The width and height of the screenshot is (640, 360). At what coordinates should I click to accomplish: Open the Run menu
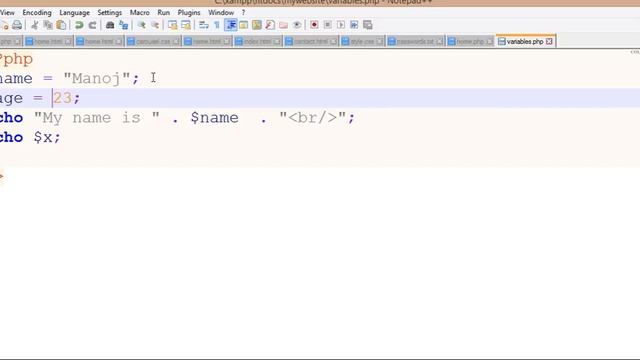coord(163,13)
